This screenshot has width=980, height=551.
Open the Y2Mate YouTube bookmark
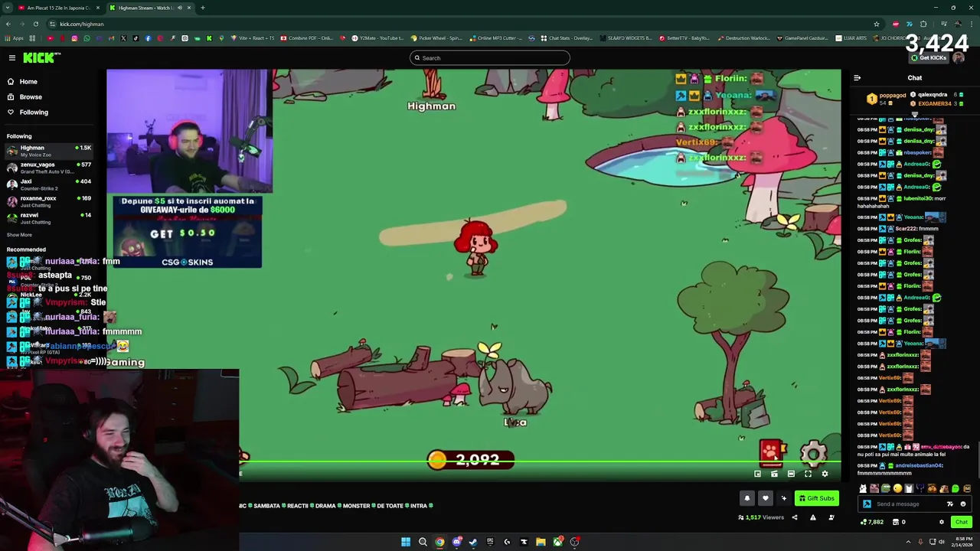[x=377, y=38]
